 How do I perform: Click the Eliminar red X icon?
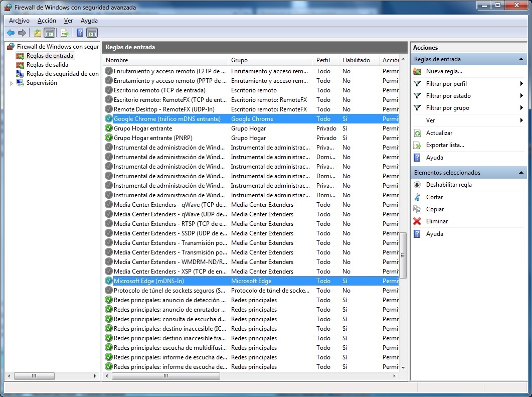pyautogui.click(x=417, y=221)
